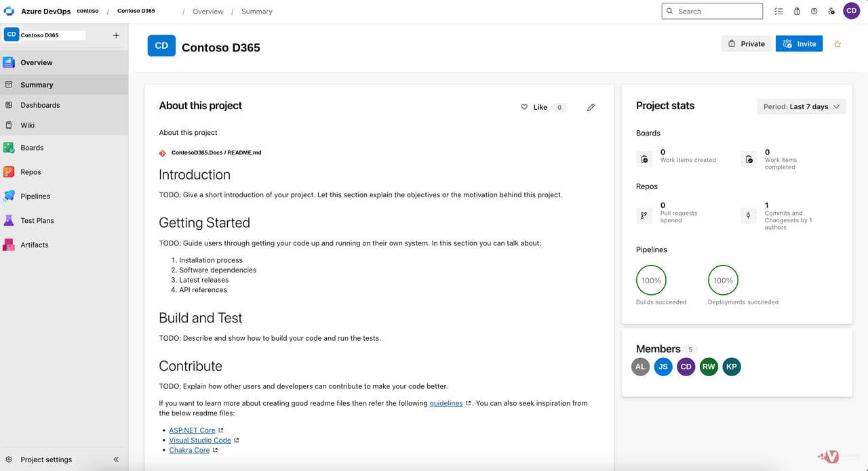Click the Work items created icon
The height and width of the screenshot is (471, 868).
point(644,159)
